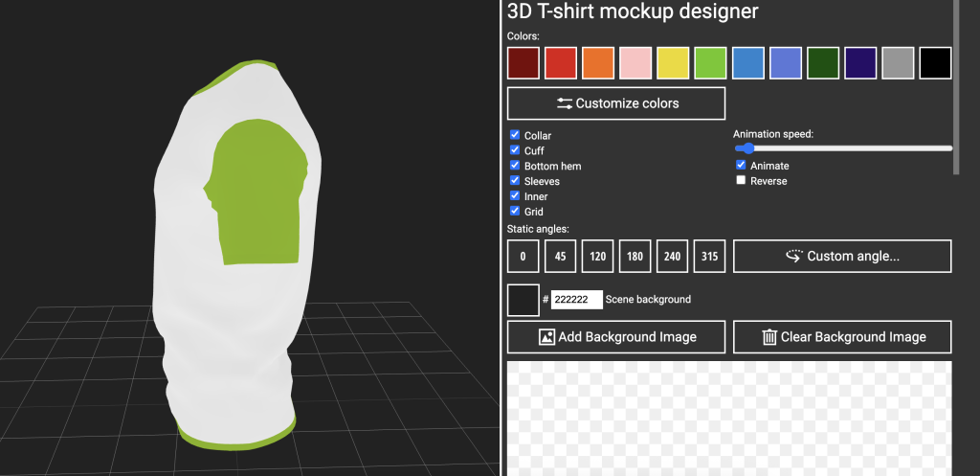Click the scene background color box
This screenshot has height=476, width=980.
click(x=523, y=300)
